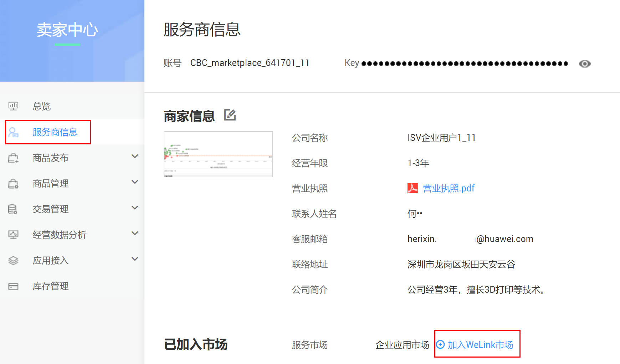Click the 应用接入 layers icon

pos(13,261)
